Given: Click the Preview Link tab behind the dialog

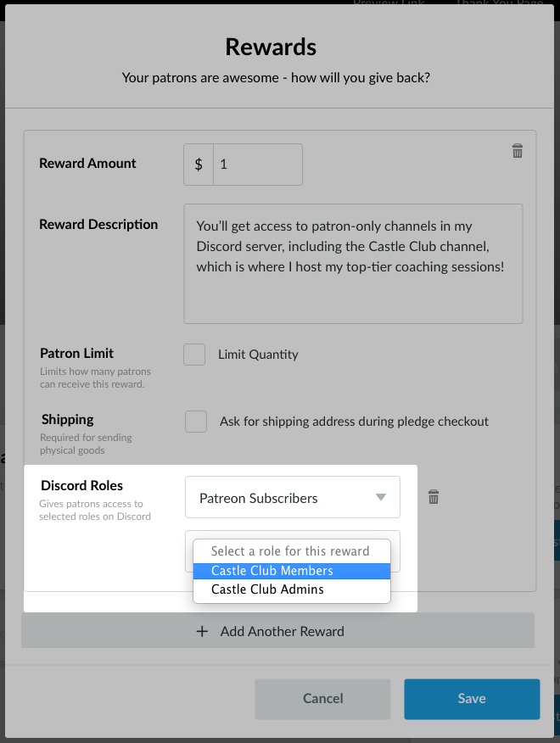Looking at the screenshot, I should [x=389, y=3].
